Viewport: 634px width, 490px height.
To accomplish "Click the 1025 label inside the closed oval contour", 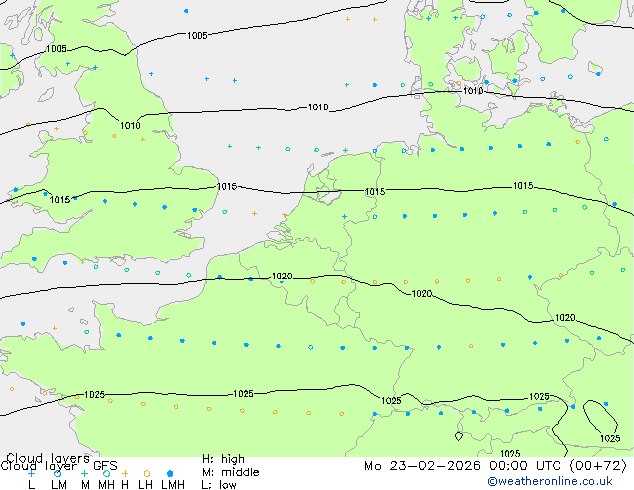I will (x=610, y=438).
